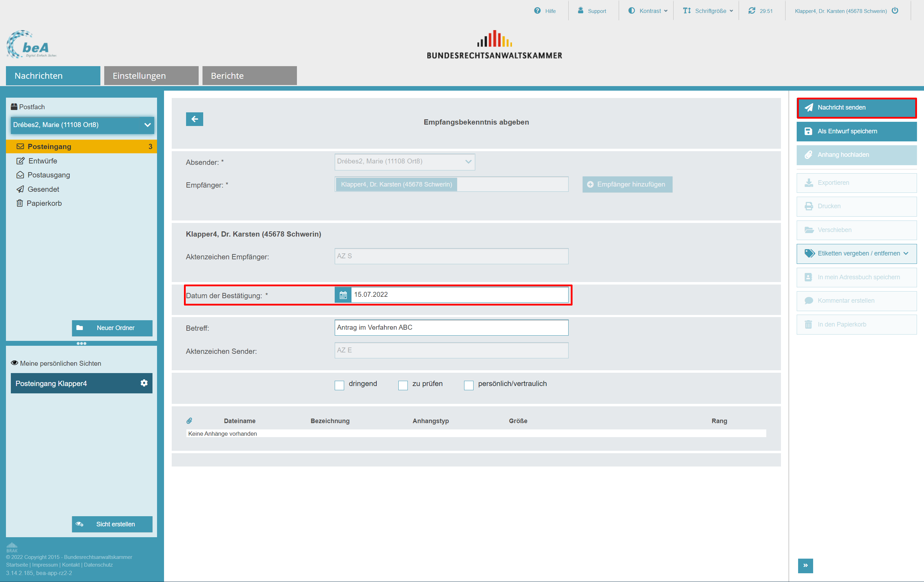Click Nachricht senden button

(x=856, y=107)
